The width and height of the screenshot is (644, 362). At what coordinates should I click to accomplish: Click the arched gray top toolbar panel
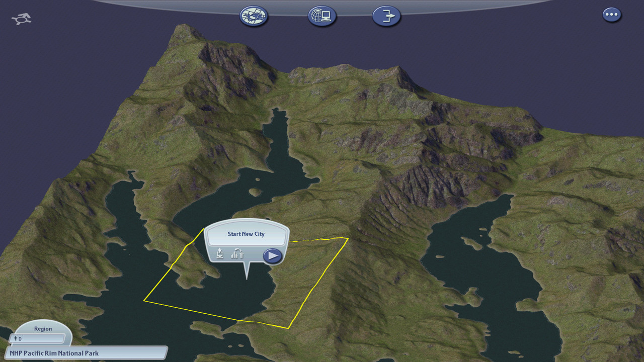pyautogui.click(x=322, y=5)
